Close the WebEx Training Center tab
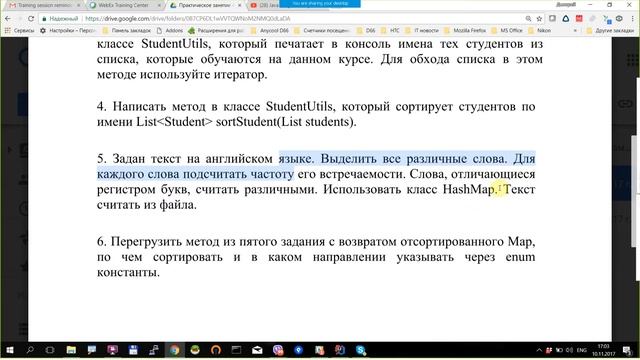Screen dimensions: 640x360 [x=160, y=5]
